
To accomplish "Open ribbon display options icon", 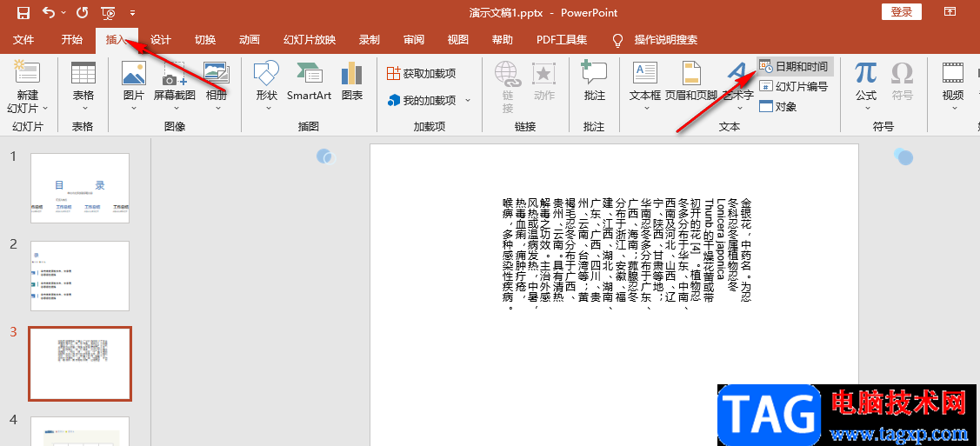I will pos(950,12).
